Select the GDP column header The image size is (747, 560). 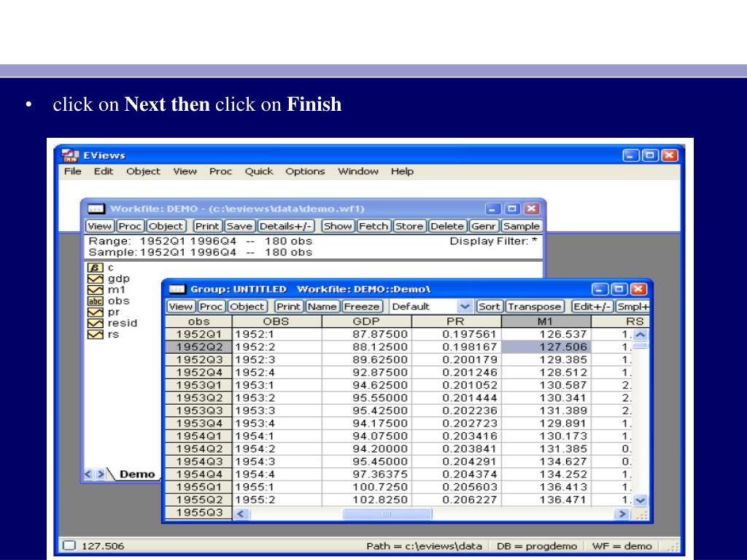[x=366, y=322]
